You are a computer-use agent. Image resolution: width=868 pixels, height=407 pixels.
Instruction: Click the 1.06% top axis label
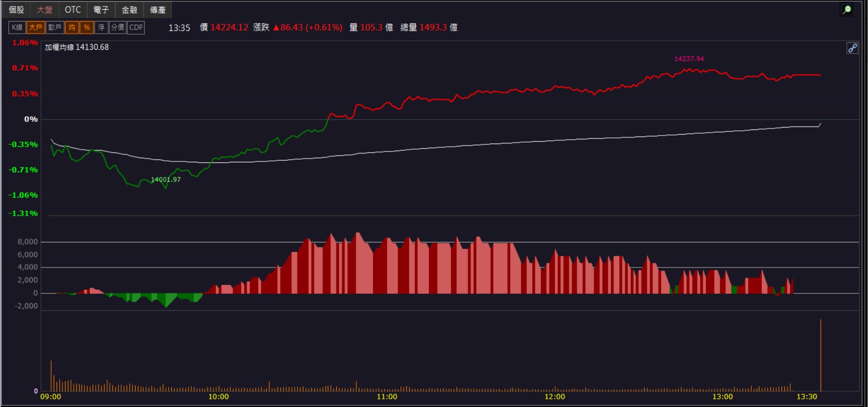point(25,43)
